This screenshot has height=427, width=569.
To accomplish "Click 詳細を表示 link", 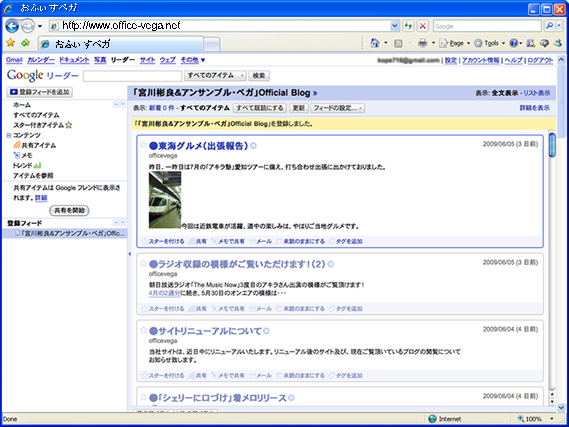I will (535, 108).
